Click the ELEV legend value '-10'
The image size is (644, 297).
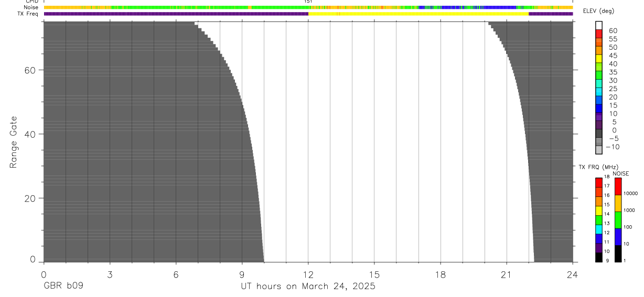click(613, 147)
